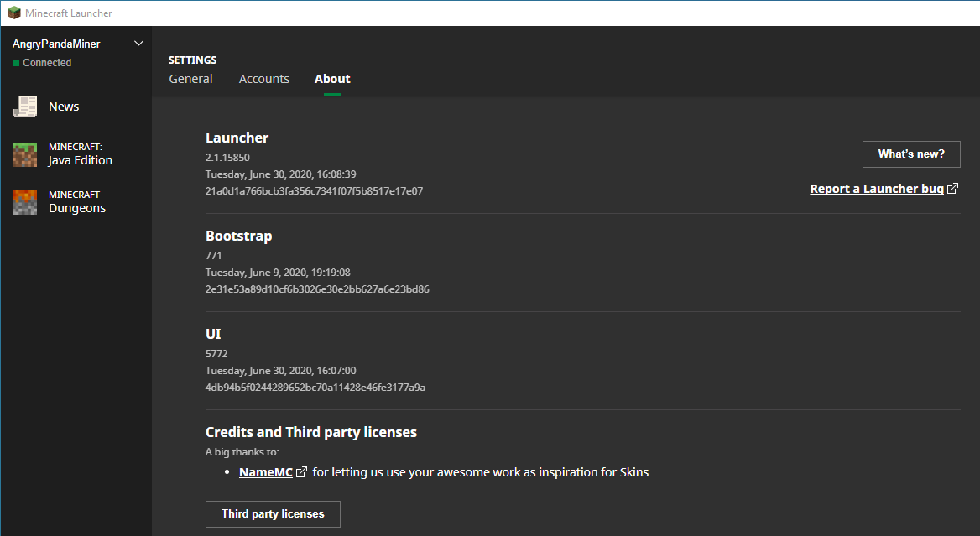Screen dimensions: 980x536
Task: Click the Bootstrap section heading
Action: 239,237
